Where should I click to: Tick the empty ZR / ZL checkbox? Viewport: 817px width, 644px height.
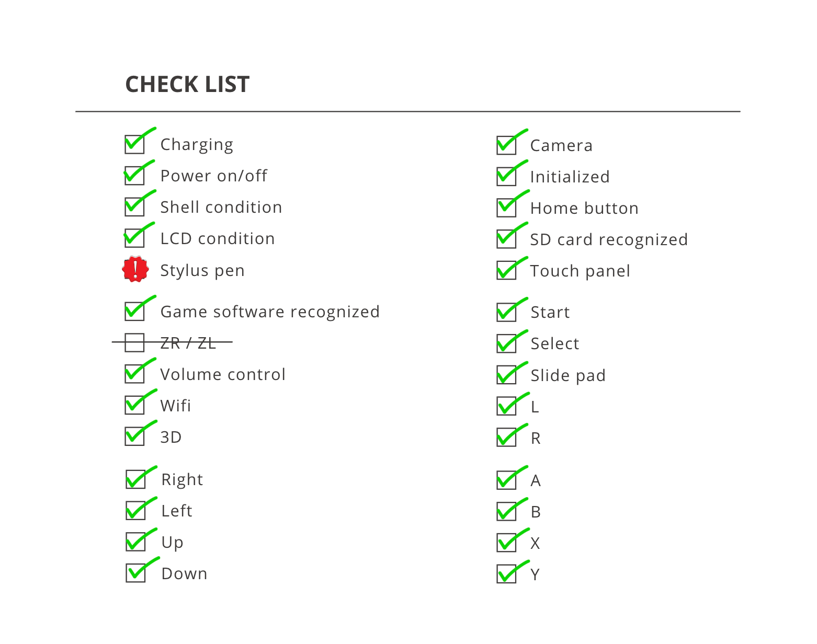[x=134, y=343]
